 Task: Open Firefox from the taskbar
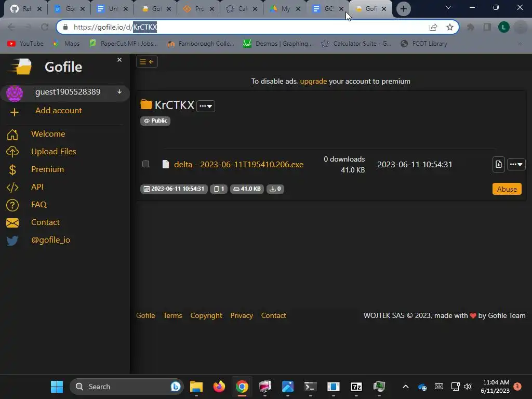[219, 387]
